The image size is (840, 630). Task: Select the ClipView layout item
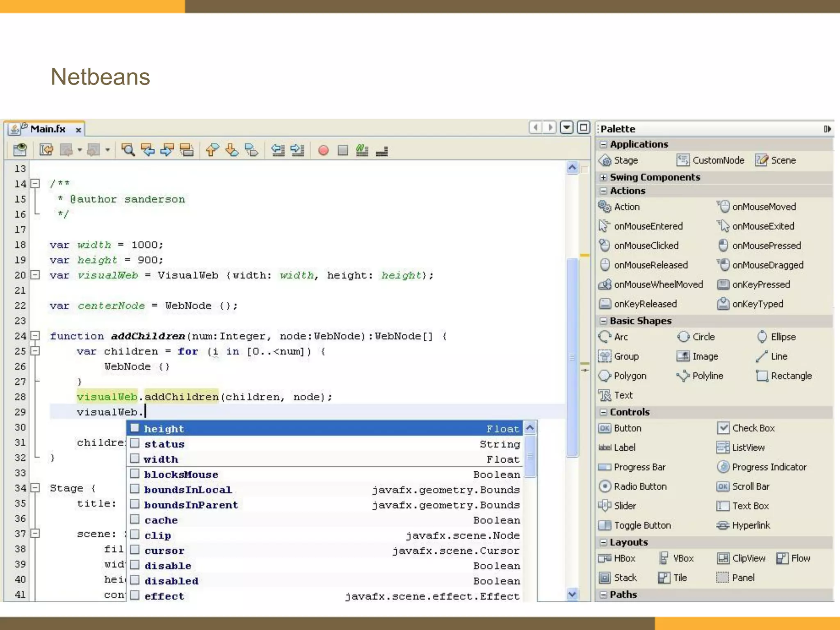pyautogui.click(x=742, y=558)
